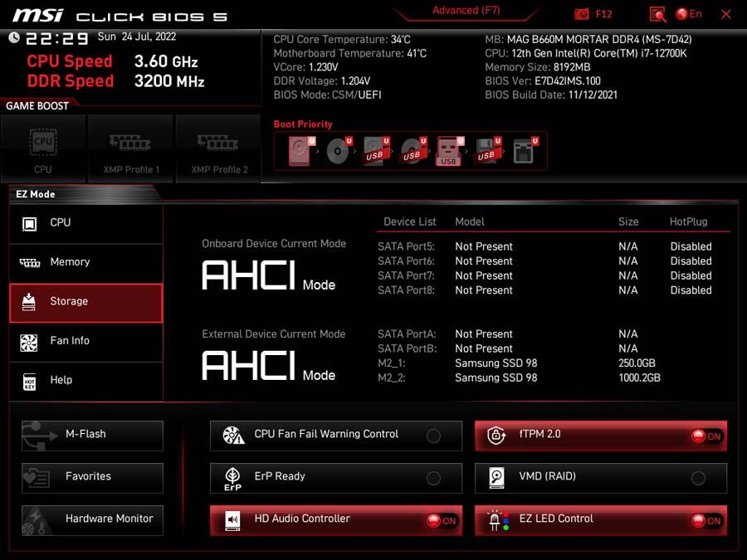This screenshot has width=747, height=560.
Task: Enable Game Boost CPU
Action: 43,149
